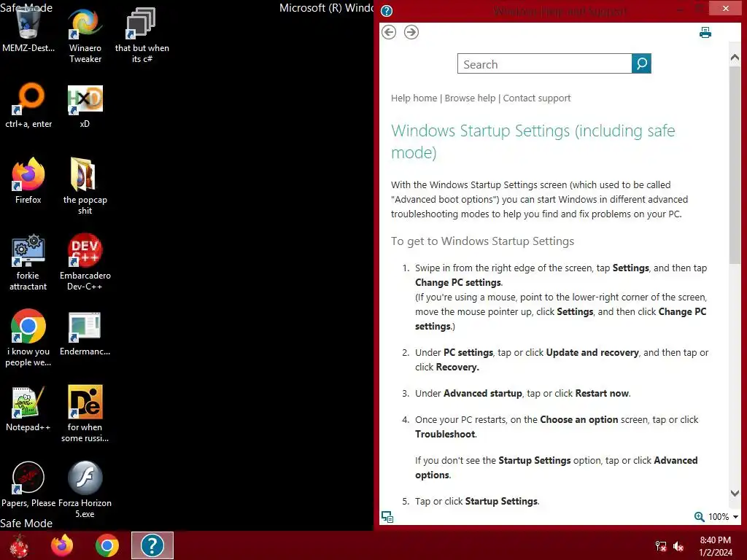Close the Windows Help and Support window
This screenshot has width=747, height=560.
(725, 9)
